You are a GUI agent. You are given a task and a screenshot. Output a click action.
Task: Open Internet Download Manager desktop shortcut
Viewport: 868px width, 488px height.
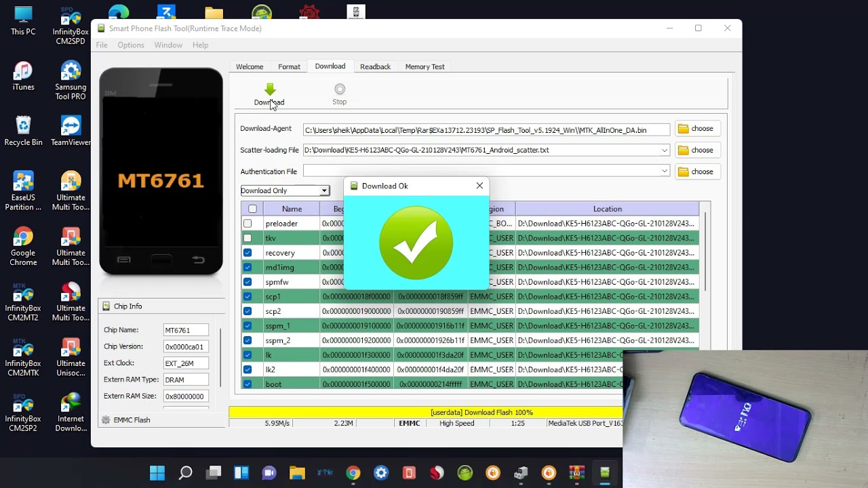[x=71, y=413]
